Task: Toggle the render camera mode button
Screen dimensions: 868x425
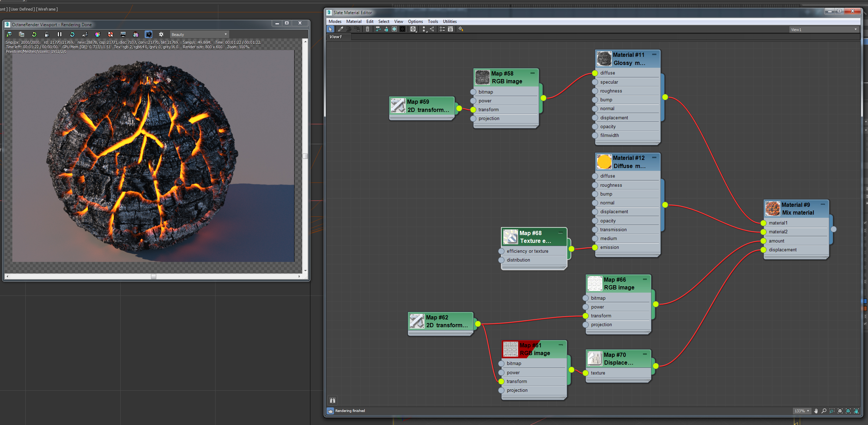Action: pyautogui.click(x=148, y=34)
